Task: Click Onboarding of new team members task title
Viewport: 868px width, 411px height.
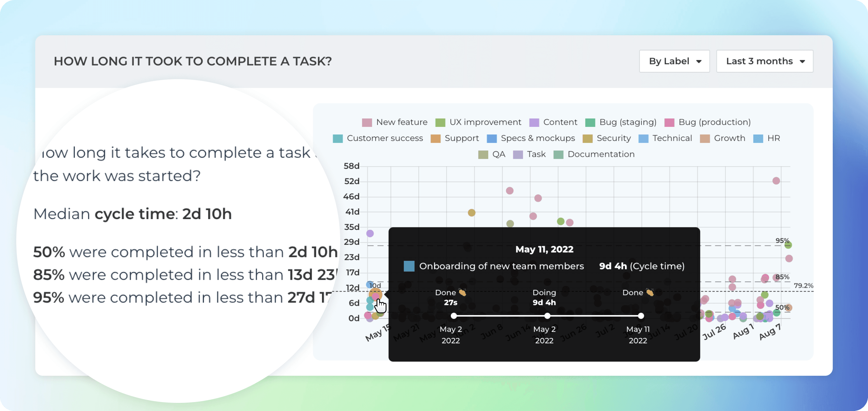Action: [501, 266]
